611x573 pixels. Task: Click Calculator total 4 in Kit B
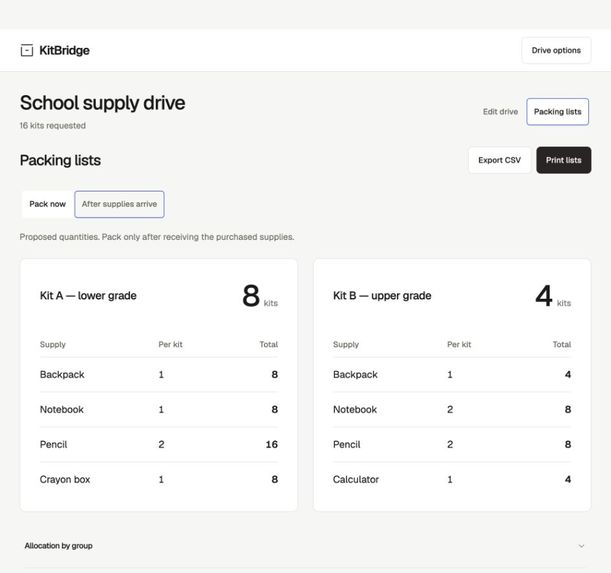(568, 479)
